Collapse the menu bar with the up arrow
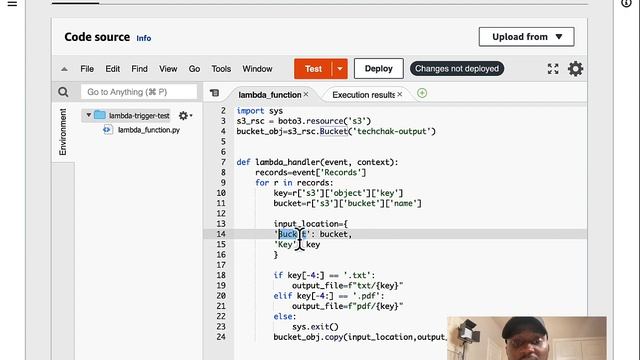The image size is (640, 360). tap(64, 69)
